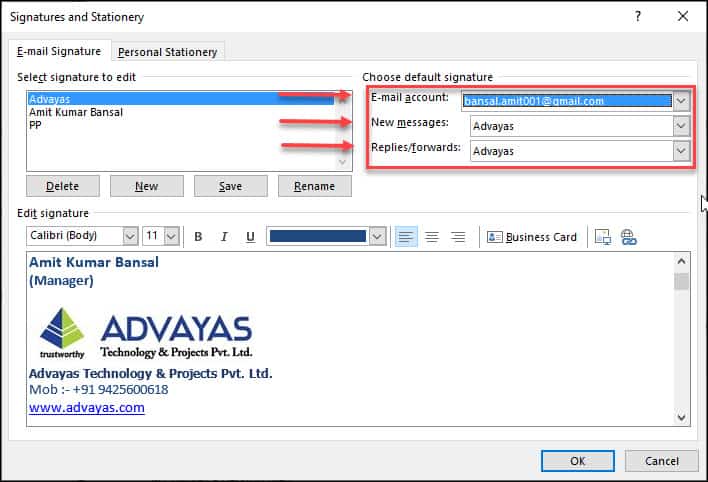This screenshot has width=708, height=482.
Task: Expand the Calibri (Body) font dropdown
Action: (x=130, y=236)
